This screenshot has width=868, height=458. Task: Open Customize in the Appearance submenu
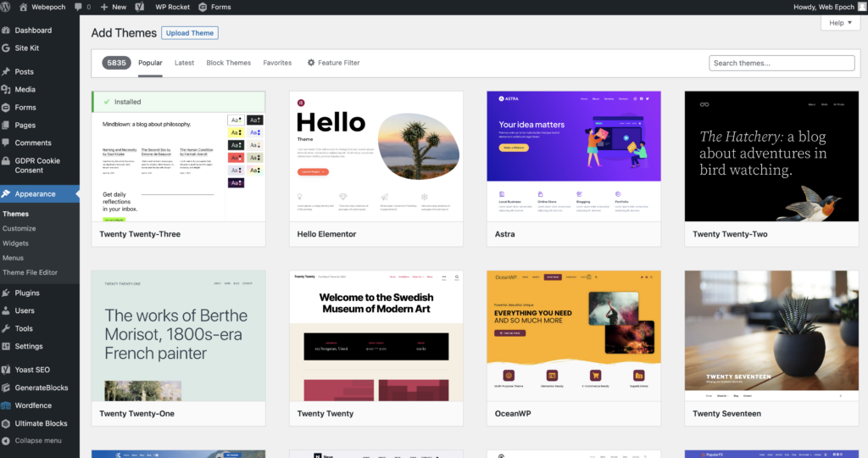[19, 228]
